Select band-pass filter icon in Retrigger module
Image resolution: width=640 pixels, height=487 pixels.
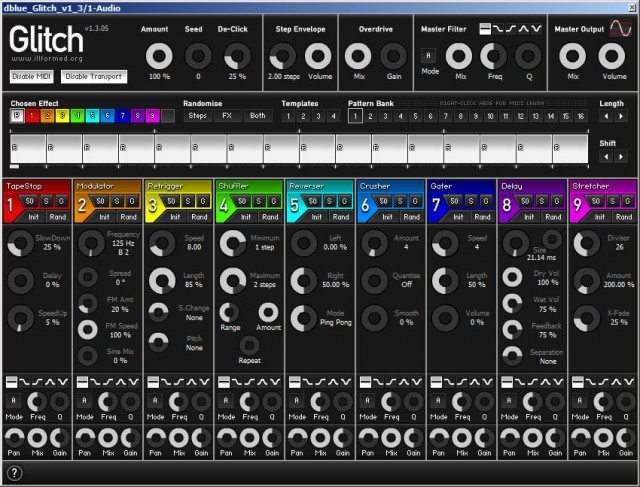tap(192, 382)
